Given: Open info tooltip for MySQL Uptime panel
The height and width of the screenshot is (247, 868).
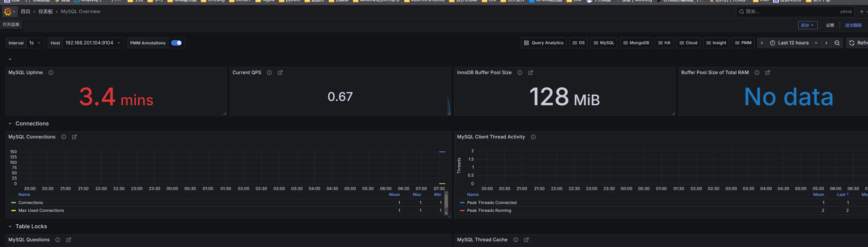Looking at the screenshot, I should click(x=51, y=72).
